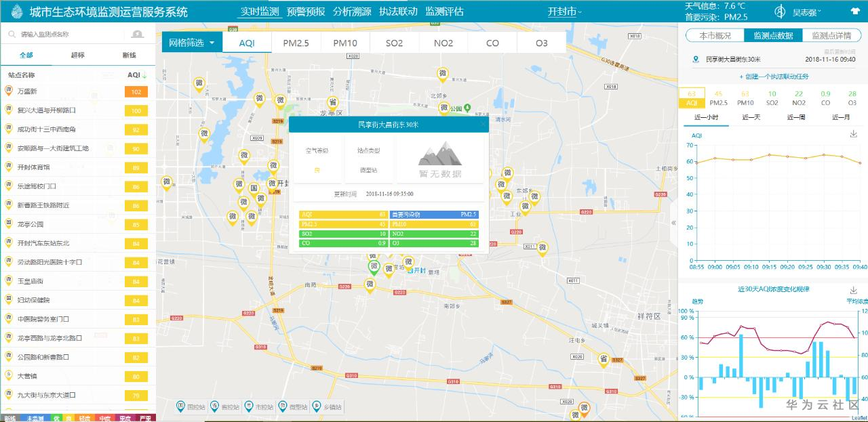Select the PM2.5 45 indicator in right panel
Viewport: 868px width, 422px height.
718,98
